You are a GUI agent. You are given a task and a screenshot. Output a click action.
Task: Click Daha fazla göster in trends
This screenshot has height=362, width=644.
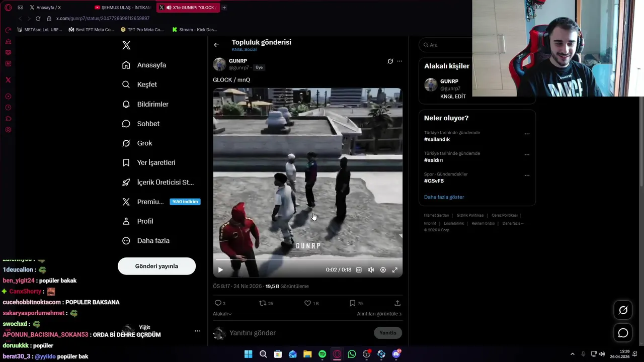point(444,197)
